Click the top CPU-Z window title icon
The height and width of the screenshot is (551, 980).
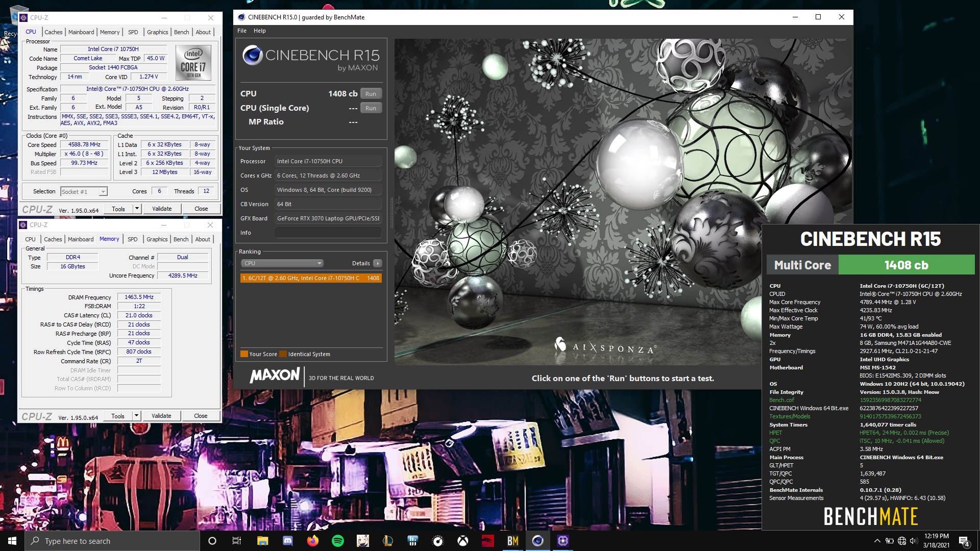(x=23, y=17)
